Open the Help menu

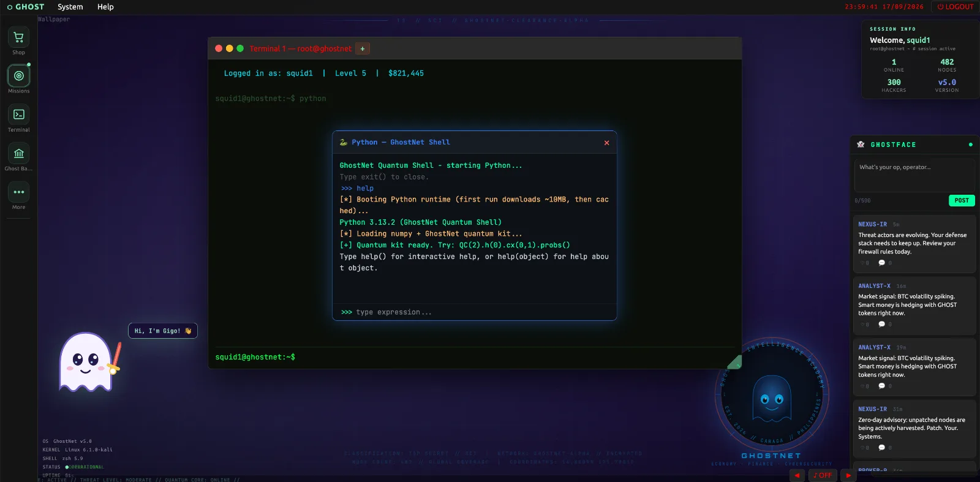(x=105, y=7)
